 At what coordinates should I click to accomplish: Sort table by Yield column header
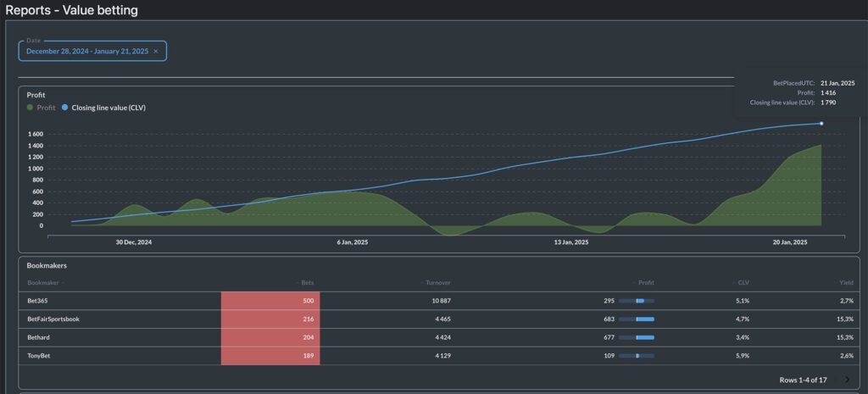(845, 282)
